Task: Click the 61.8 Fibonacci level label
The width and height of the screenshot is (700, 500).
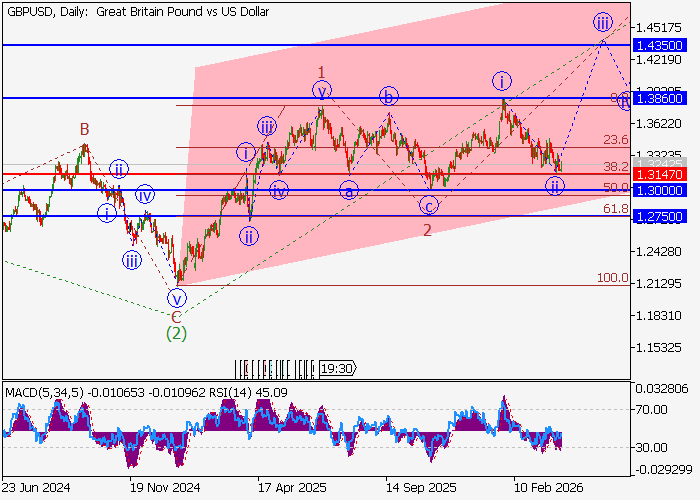Action: tap(616, 209)
